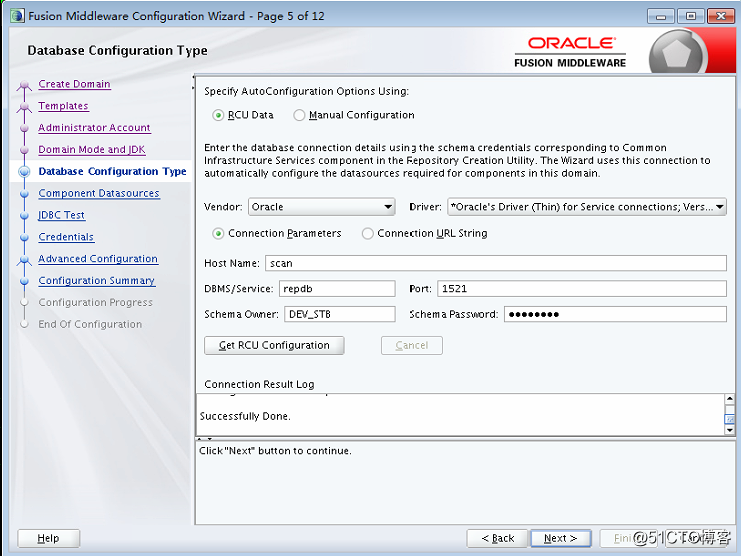Open the Create Domain step

[x=74, y=84]
